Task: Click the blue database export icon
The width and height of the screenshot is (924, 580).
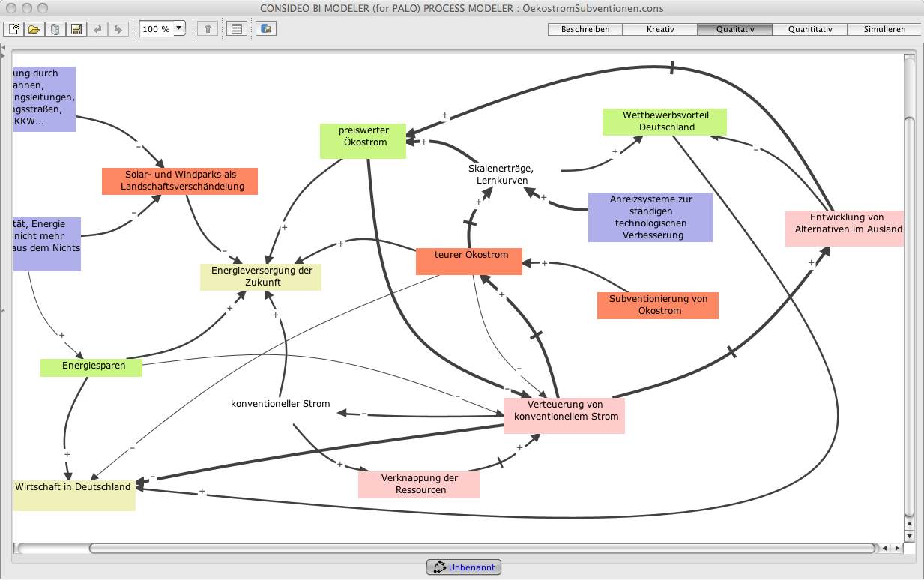Action: coord(267,29)
